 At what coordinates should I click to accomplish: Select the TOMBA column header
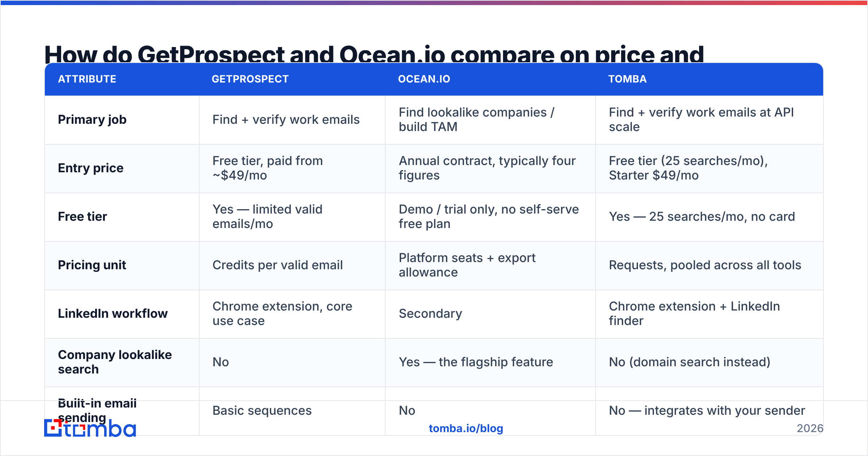[x=627, y=79]
